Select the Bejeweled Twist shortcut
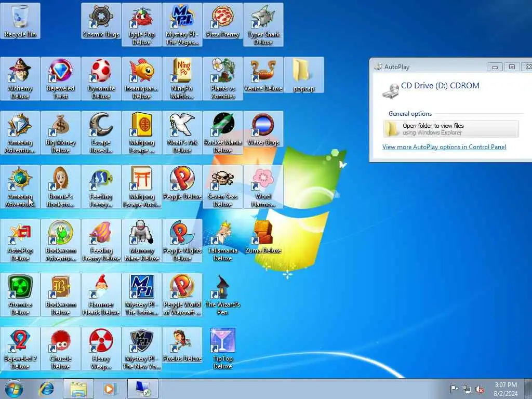The height and width of the screenshot is (399, 532). point(61,79)
